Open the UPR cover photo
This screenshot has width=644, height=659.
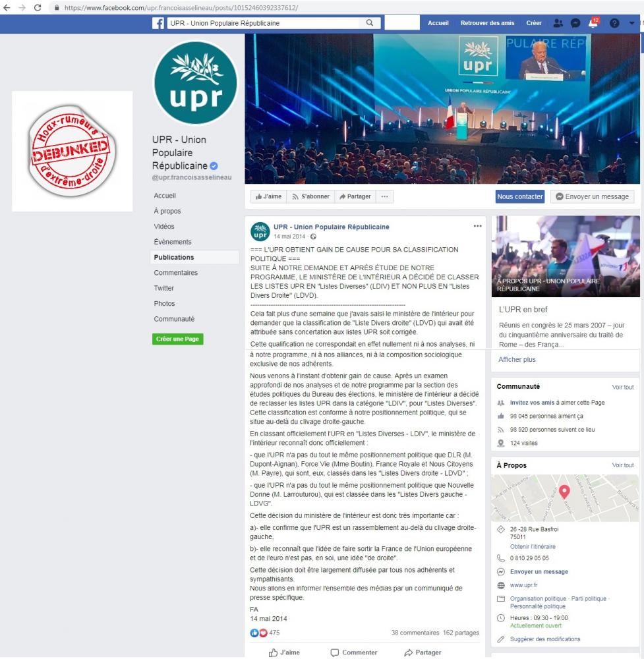[442, 109]
